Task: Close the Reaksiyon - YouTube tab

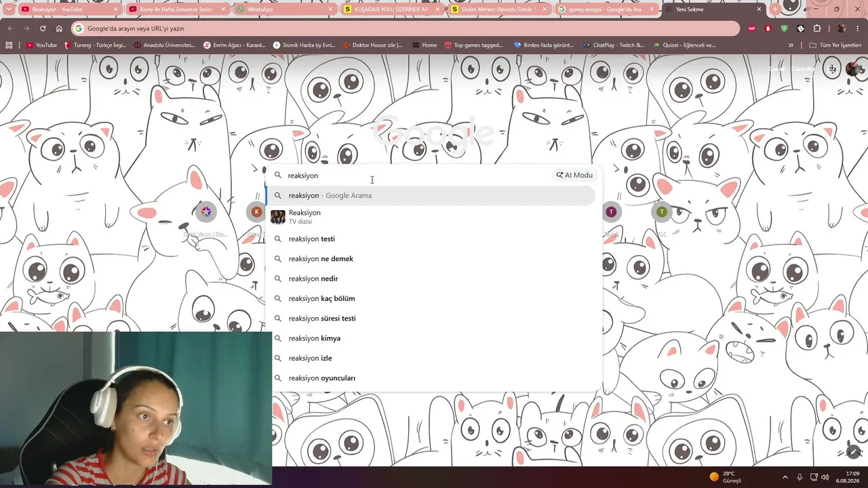Action: click(x=115, y=9)
